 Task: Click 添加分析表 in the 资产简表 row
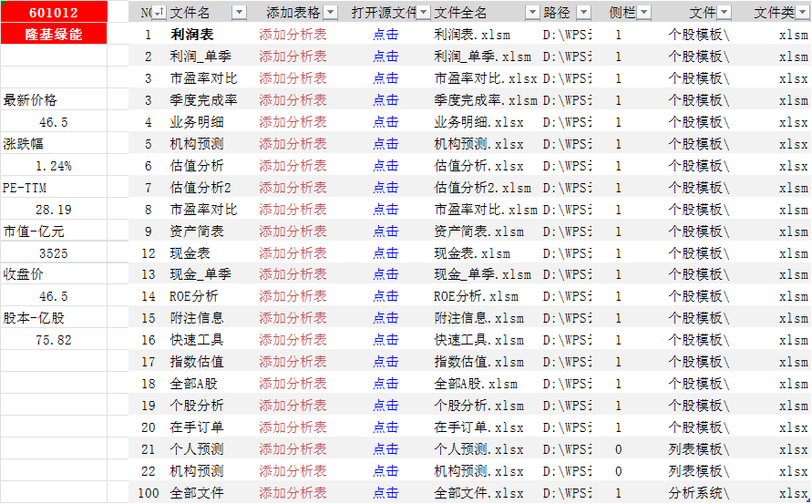coord(293,231)
